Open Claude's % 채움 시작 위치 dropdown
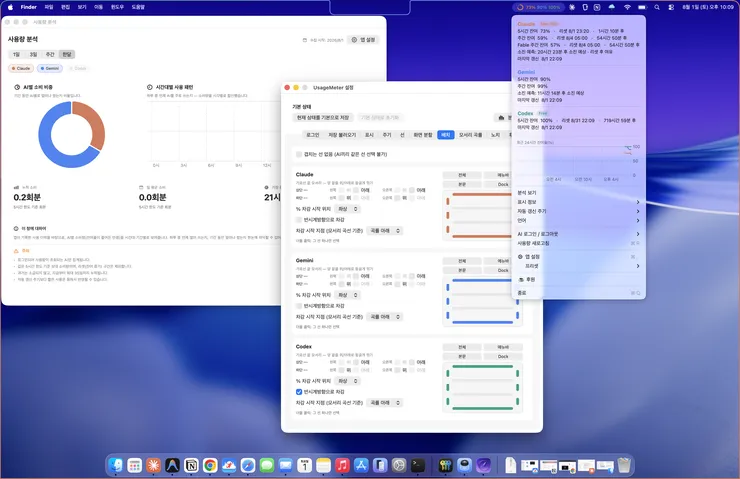This screenshot has height=479, width=740. coord(348,209)
